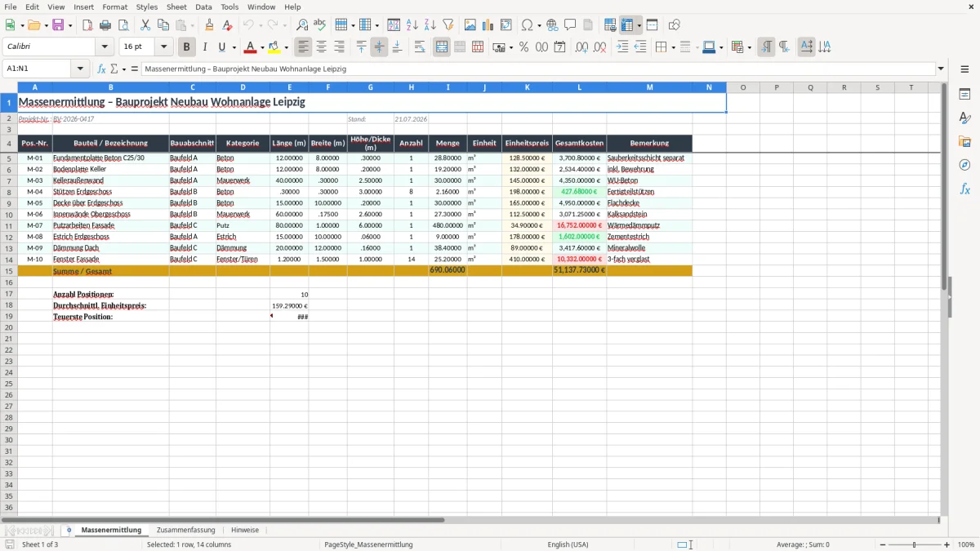The image size is (980, 551).
Task: Toggle Align Right
Action: click(x=339, y=47)
